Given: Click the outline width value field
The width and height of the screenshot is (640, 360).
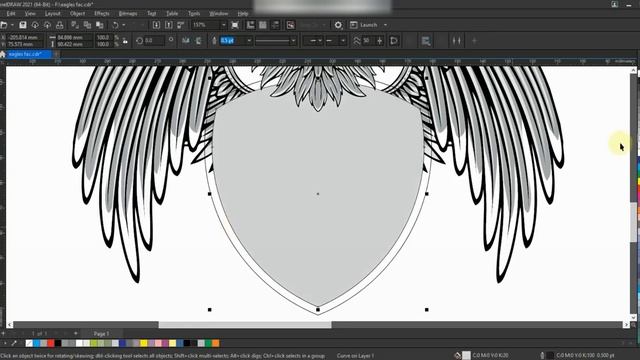Looking at the screenshot, I should coord(233,41).
